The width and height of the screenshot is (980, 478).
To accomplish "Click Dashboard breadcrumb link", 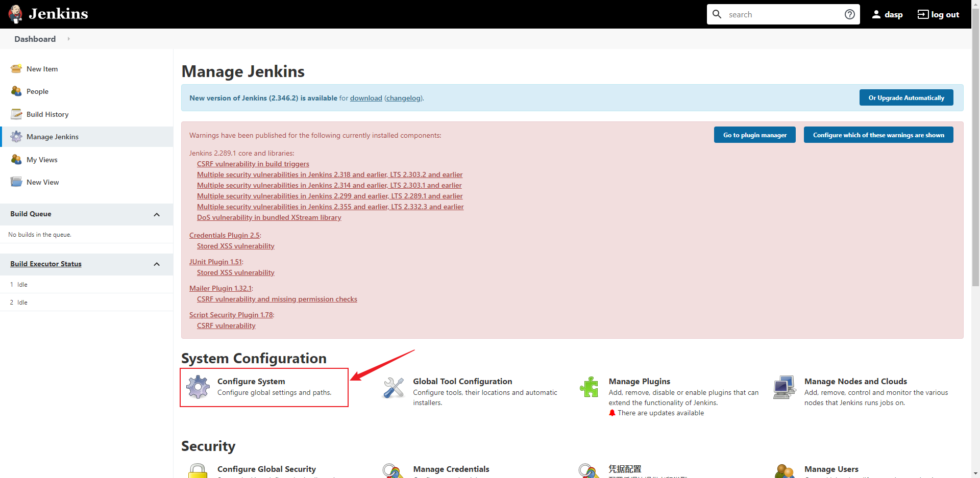I will pos(35,39).
